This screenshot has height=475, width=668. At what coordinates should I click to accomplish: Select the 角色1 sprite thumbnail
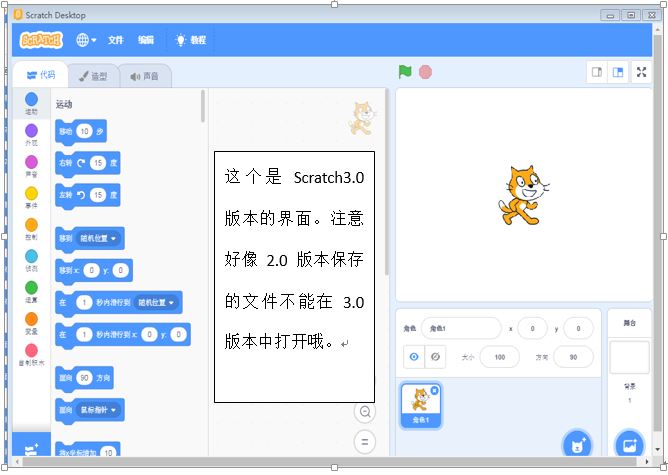point(421,405)
